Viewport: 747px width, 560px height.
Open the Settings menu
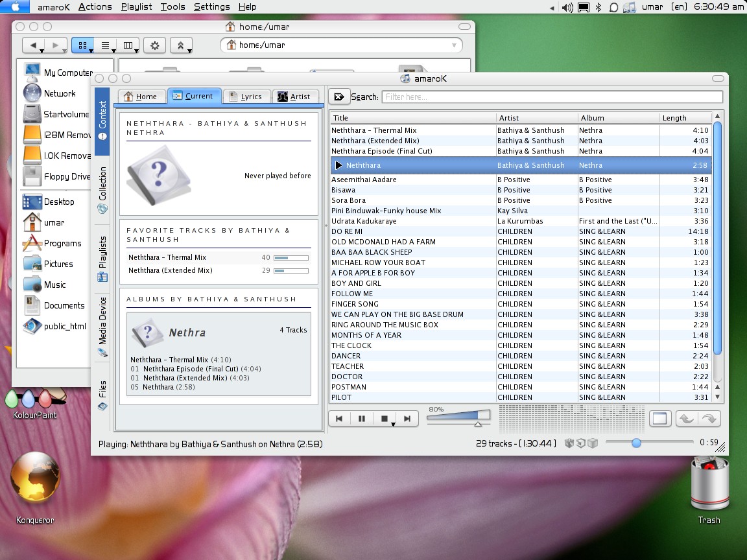pyautogui.click(x=211, y=6)
